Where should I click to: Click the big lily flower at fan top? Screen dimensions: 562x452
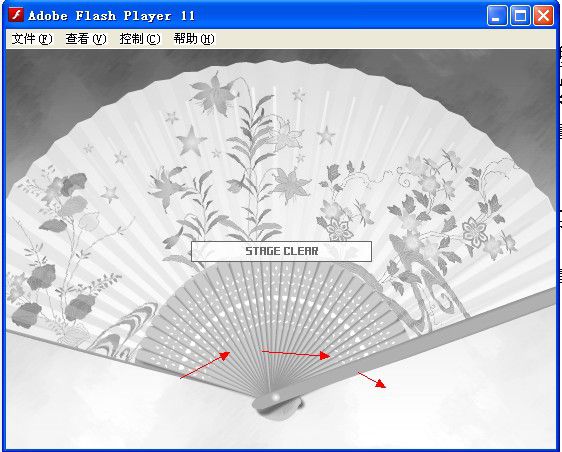(214, 93)
